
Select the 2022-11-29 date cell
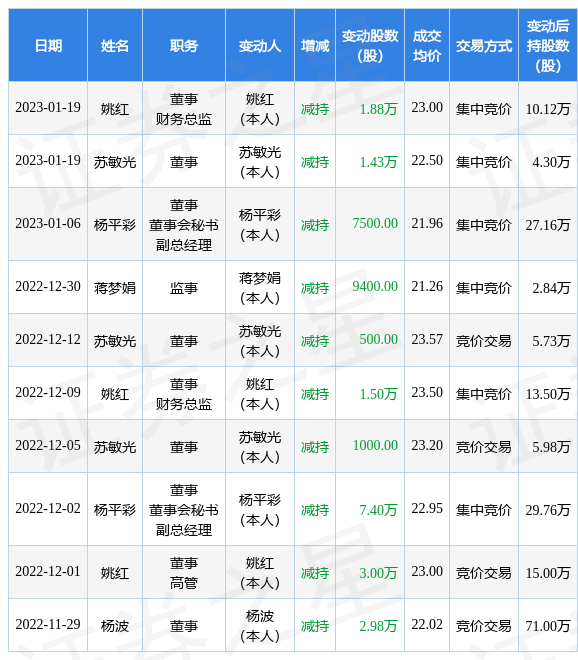(48, 625)
